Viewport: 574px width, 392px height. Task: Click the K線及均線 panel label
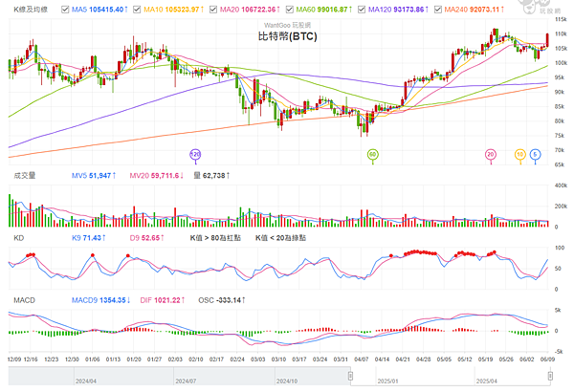[31, 10]
